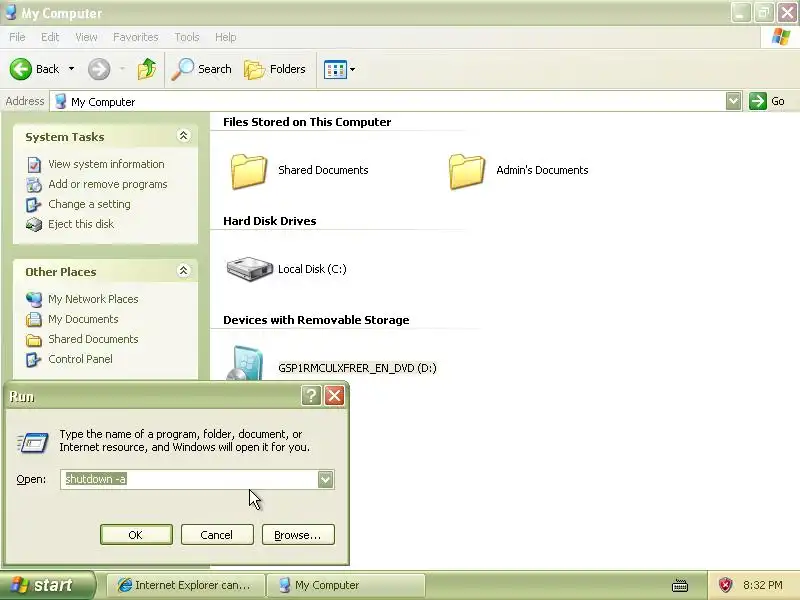Click the Control Panel link
Viewport: 800px width, 600px height.
[x=80, y=359]
